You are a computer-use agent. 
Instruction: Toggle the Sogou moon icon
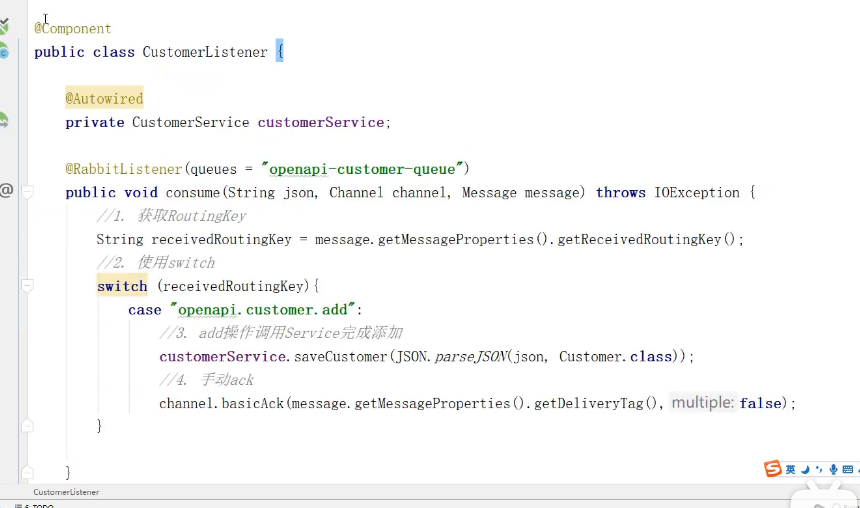point(805,469)
